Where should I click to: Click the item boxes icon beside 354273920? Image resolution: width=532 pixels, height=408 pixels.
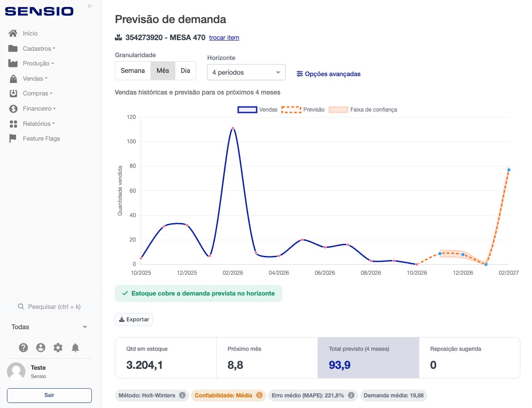click(119, 38)
